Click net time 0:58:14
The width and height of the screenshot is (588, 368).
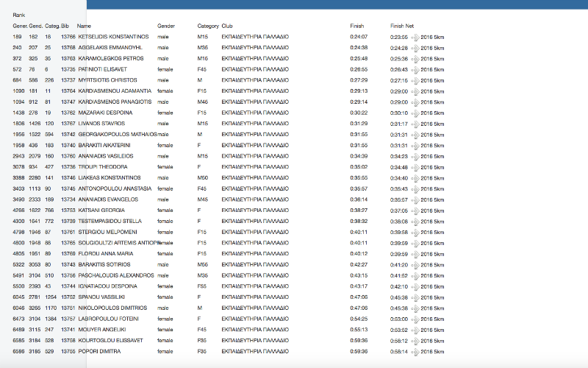pos(399,352)
